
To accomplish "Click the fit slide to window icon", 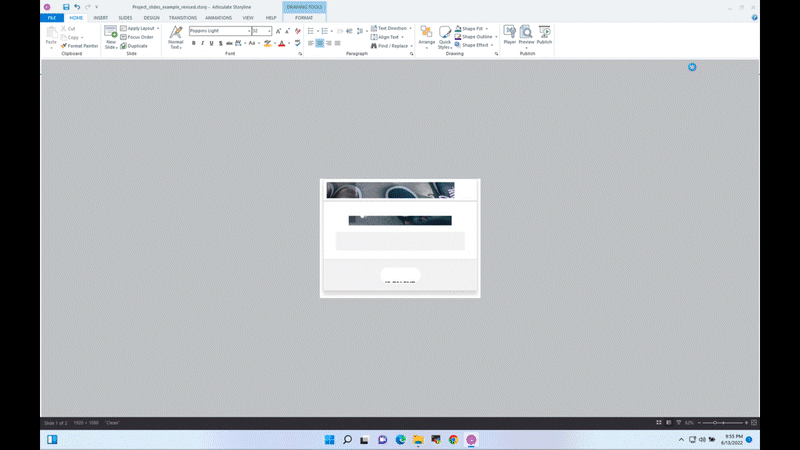I will coord(754,423).
